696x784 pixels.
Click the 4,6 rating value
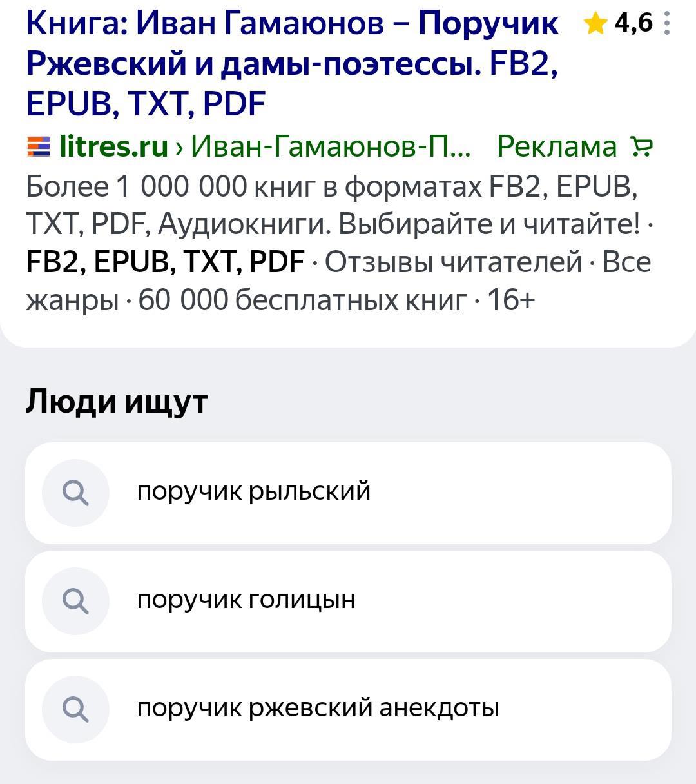pyautogui.click(x=633, y=23)
